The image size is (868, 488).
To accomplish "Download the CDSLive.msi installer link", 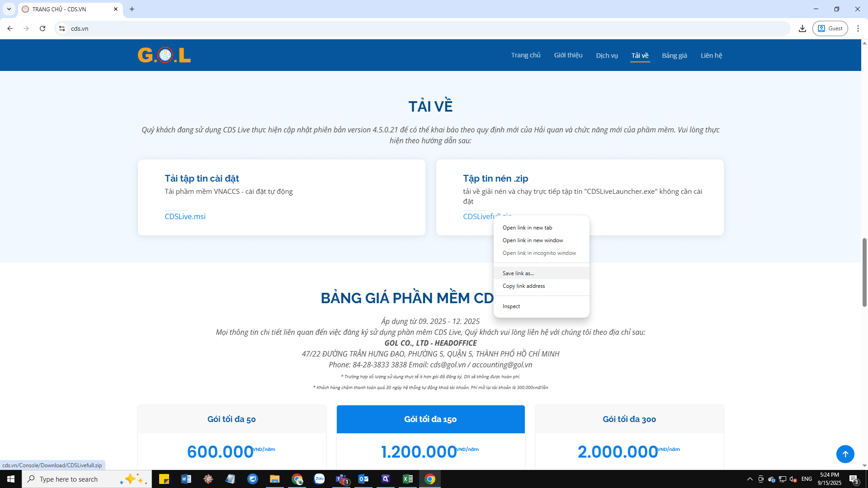I will click(185, 216).
